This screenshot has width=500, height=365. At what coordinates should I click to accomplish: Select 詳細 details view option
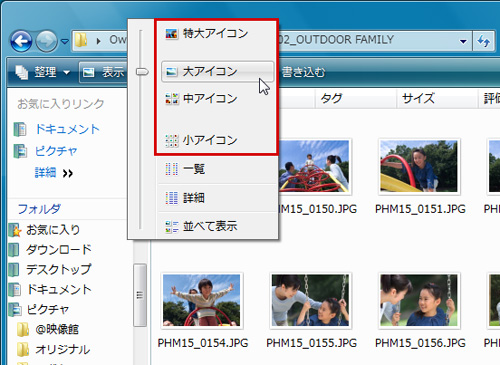(217, 198)
